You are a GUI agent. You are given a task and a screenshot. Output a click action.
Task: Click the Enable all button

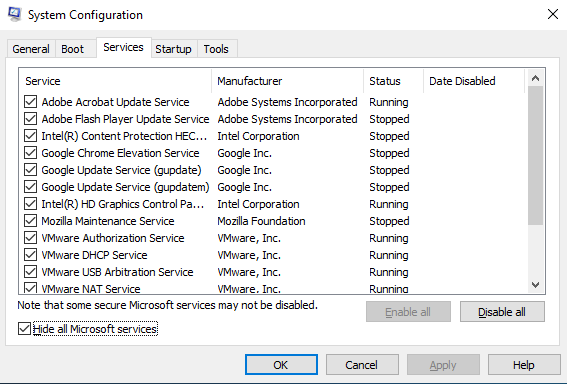(x=408, y=312)
